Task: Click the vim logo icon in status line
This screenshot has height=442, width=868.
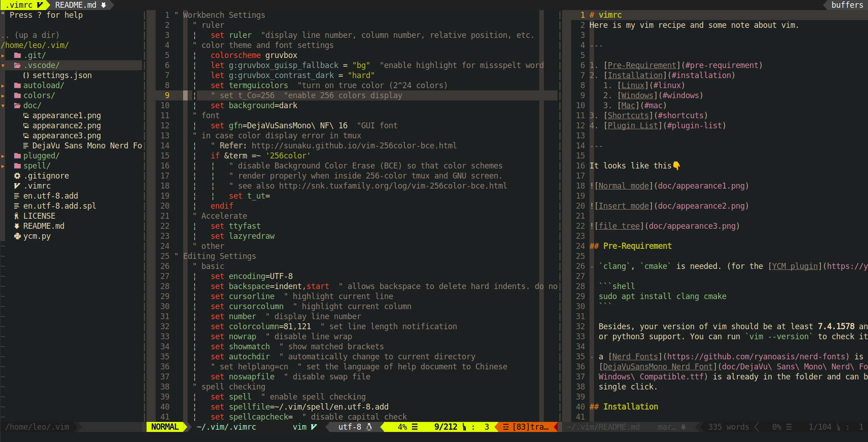Action: pyautogui.click(x=314, y=427)
